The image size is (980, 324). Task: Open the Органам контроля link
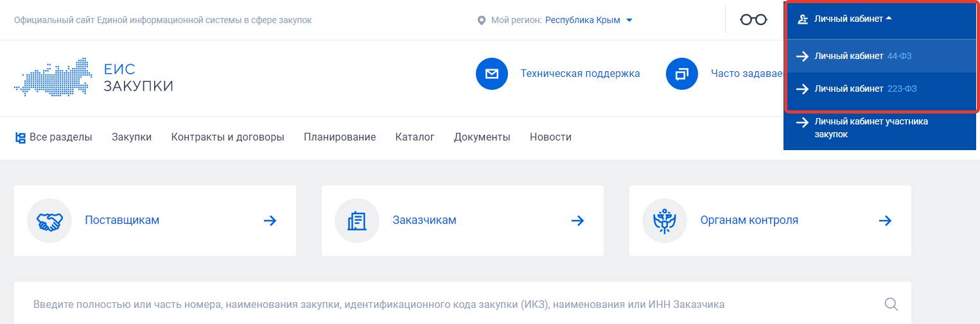(x=749, y=221)
